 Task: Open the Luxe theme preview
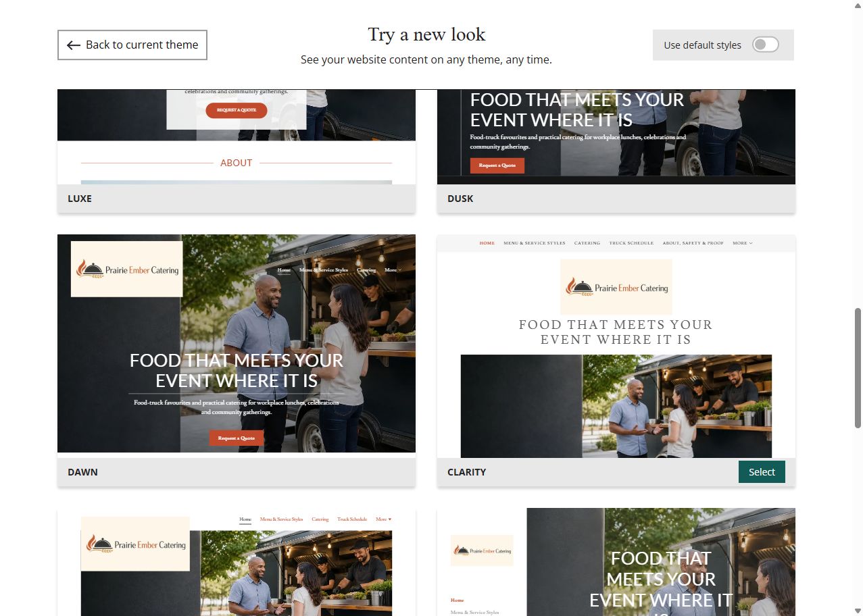pyautogui.click(x=237, y=136)
